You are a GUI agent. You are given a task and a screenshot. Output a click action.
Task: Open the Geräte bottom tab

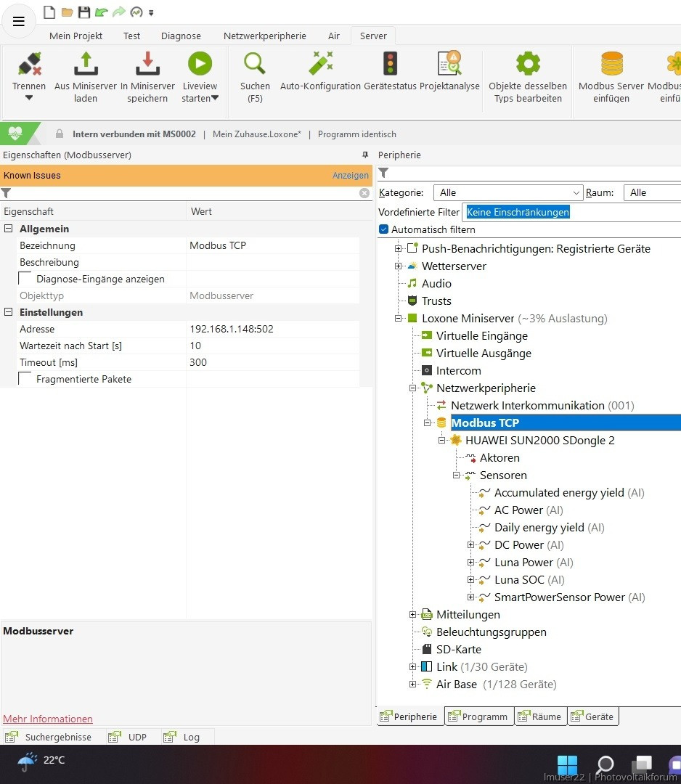point(593,716)
